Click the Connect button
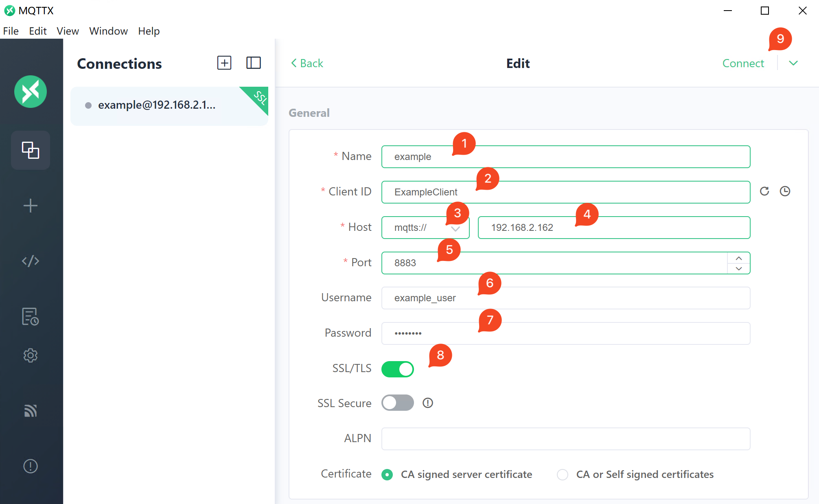Screen dimensions: 819x504 [743, 63]
